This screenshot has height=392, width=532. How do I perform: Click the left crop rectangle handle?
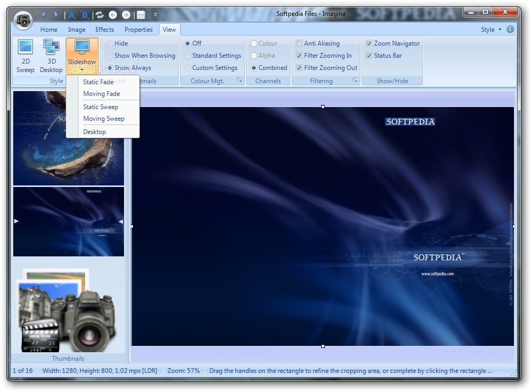(x=131, y=226)
